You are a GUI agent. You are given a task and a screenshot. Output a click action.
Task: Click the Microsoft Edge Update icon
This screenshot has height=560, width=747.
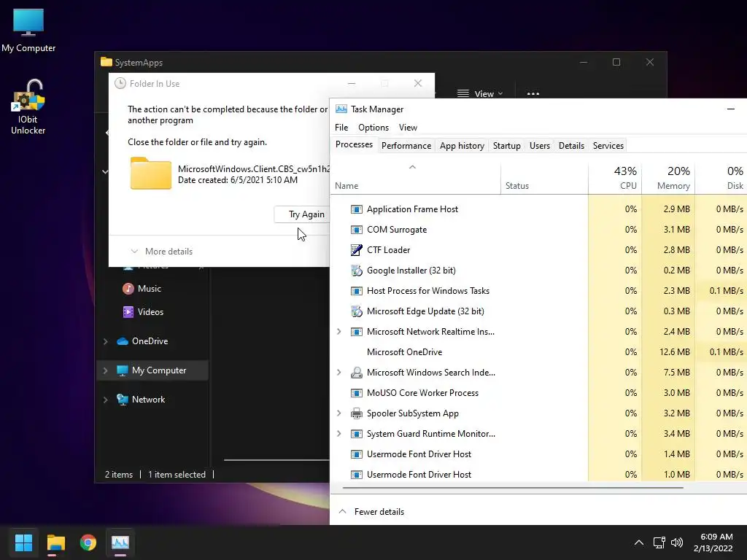(x=356, y=311)
